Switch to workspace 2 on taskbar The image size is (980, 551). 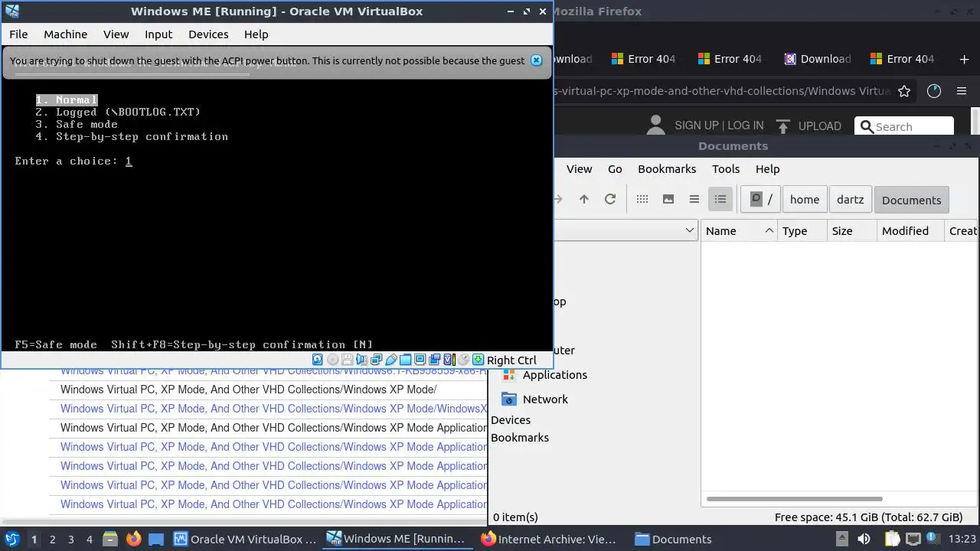(x=52, y=540)
